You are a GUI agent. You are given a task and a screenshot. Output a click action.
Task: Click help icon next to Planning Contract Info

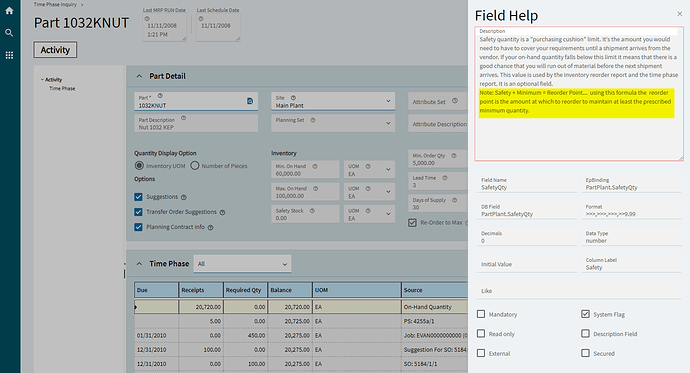(210, 227)
